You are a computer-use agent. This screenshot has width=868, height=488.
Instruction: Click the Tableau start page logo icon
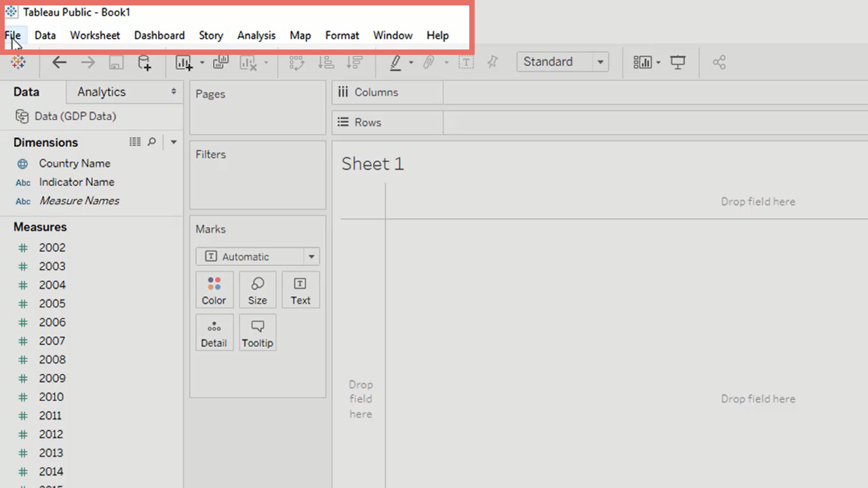pos(18,62)
